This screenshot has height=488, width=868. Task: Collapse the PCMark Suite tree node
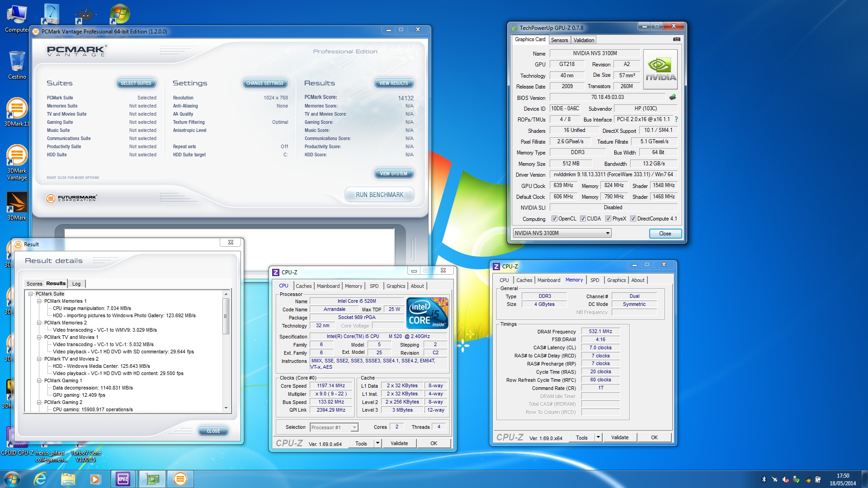point(31,294)
